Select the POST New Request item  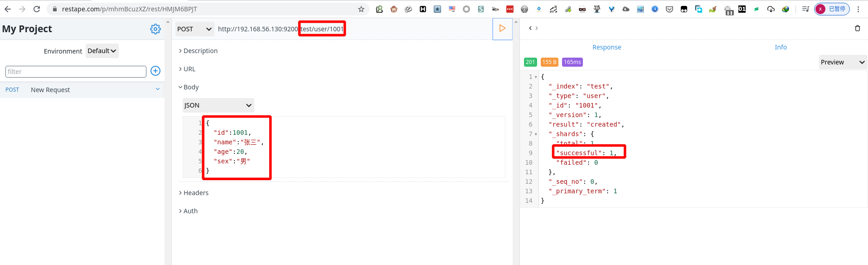(82, 90)
